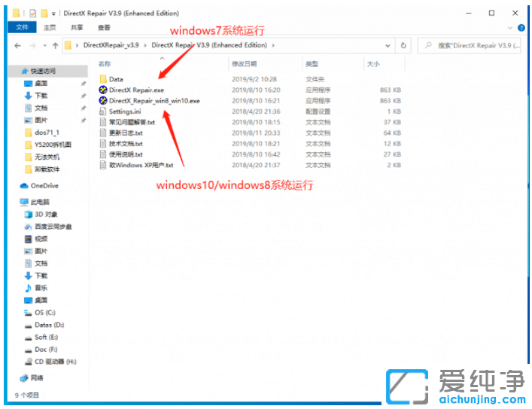Sort by 修改日期 column header
The image size is (532, 409).
[x=244, y=64]
